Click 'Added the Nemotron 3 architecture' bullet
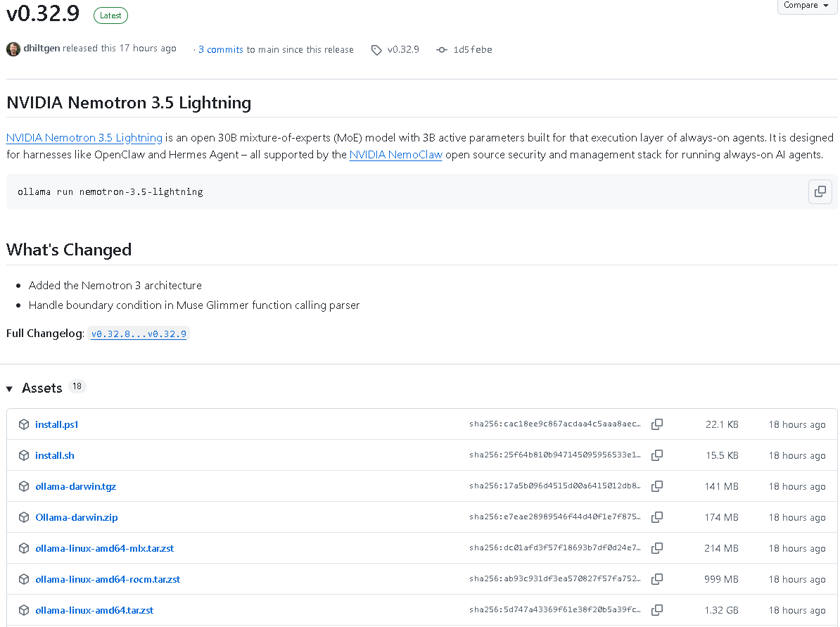The image size is (840, 627). click(115, 286)
